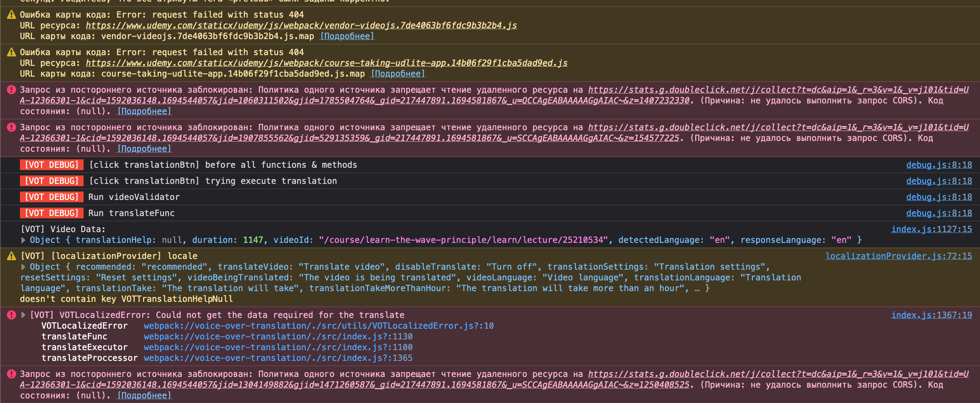Open index.js:1127:15 source of Video Data log
Image resolution: width=980 pixels, height=403 pixels.
coord(931,229)
